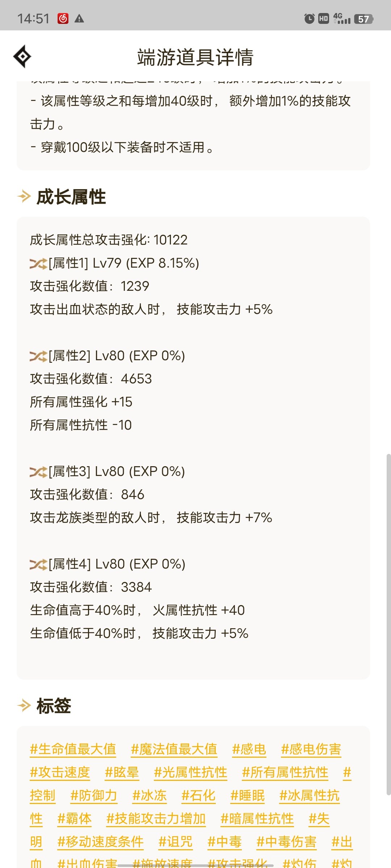Tap shuffle icon beside 属性4 Lv80

[x=38, y=565]
